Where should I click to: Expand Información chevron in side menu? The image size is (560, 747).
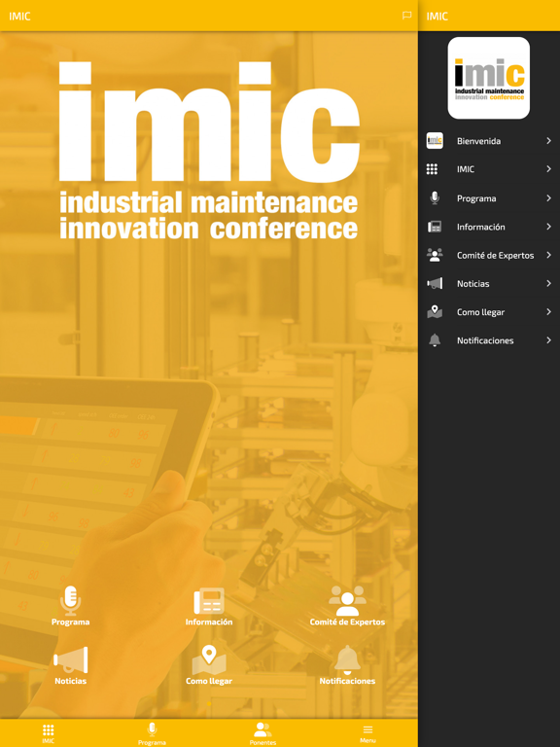point(548,227)
